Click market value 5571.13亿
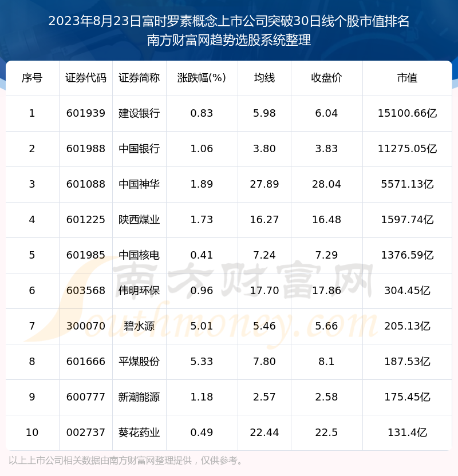 [x=407, y=184]
